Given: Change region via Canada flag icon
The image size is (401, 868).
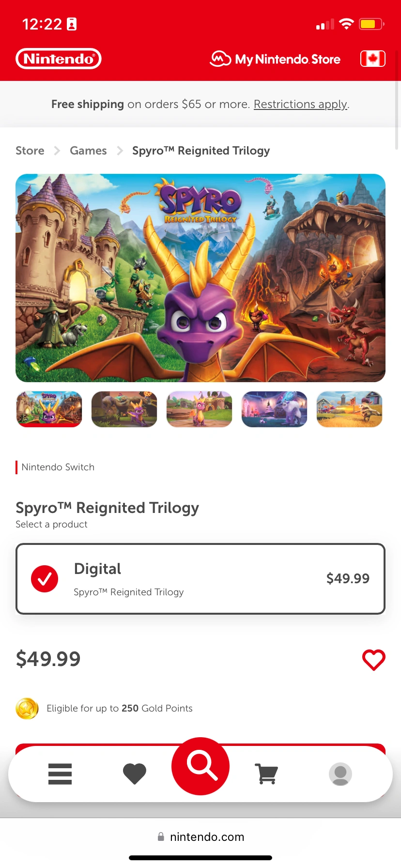Looking at the screenshot, I should point(373,59).
